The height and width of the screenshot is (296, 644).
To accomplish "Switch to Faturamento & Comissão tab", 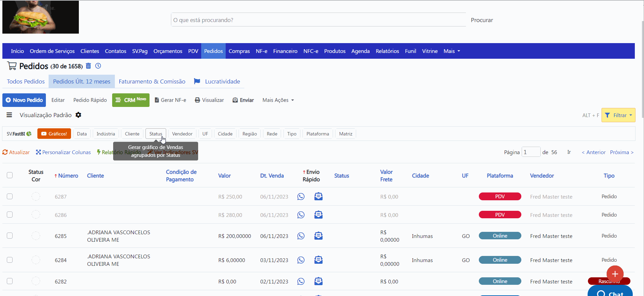I will (x=152, y=81).
